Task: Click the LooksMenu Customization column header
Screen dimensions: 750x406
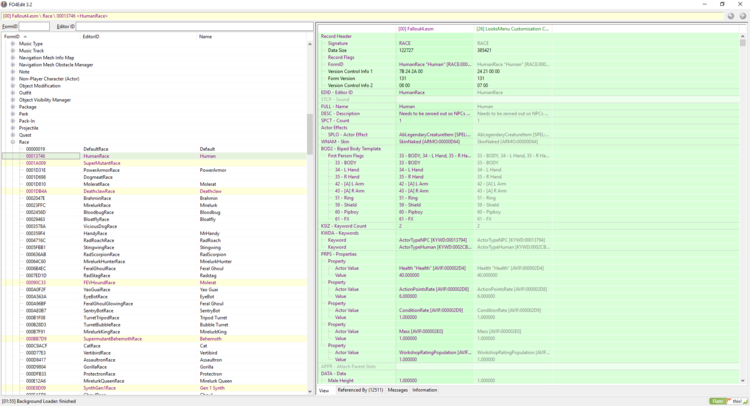Action: pyautogui.click(x=512, y=29)
